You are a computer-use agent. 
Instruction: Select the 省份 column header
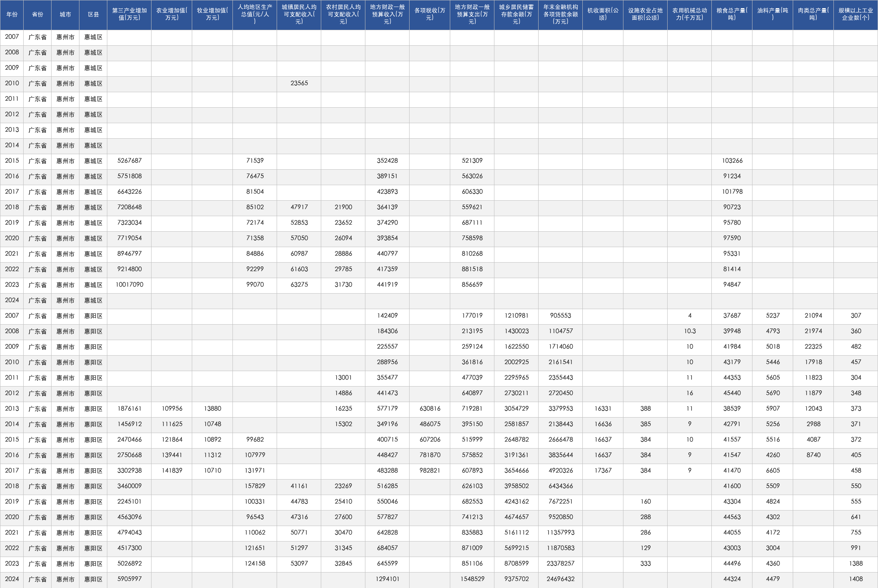tap(38, 15)
